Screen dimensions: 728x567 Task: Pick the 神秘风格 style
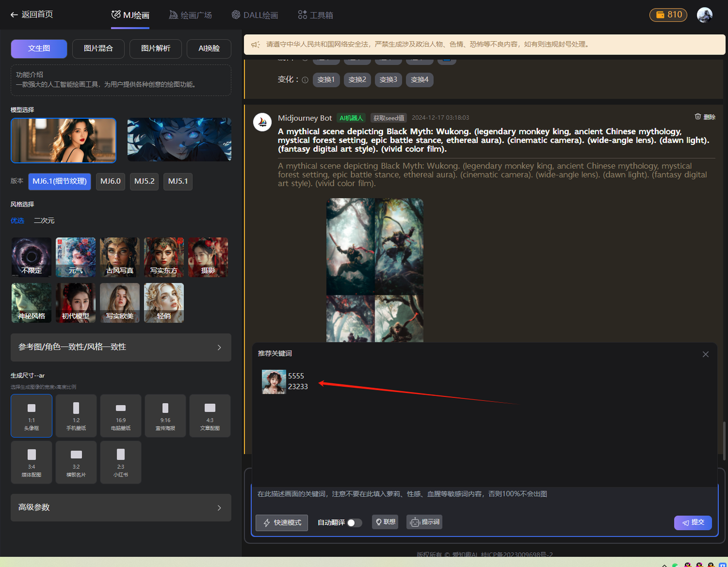click(x=31, y=303)
